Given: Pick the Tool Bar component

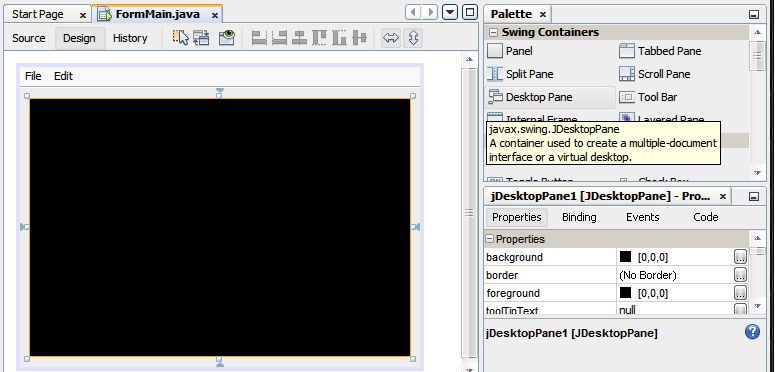Looking at the screenshot, I should 648,97.
